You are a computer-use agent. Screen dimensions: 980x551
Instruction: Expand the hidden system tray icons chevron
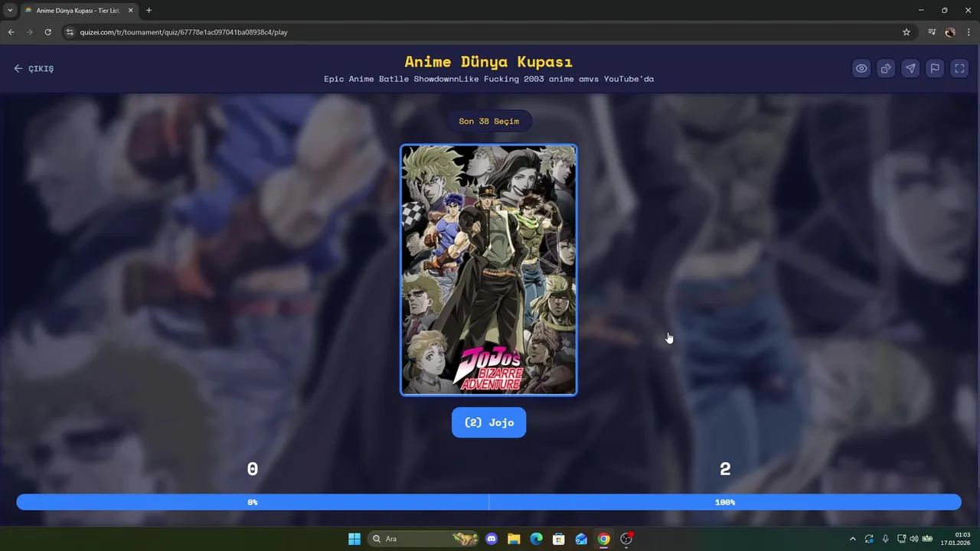point(853,539)
